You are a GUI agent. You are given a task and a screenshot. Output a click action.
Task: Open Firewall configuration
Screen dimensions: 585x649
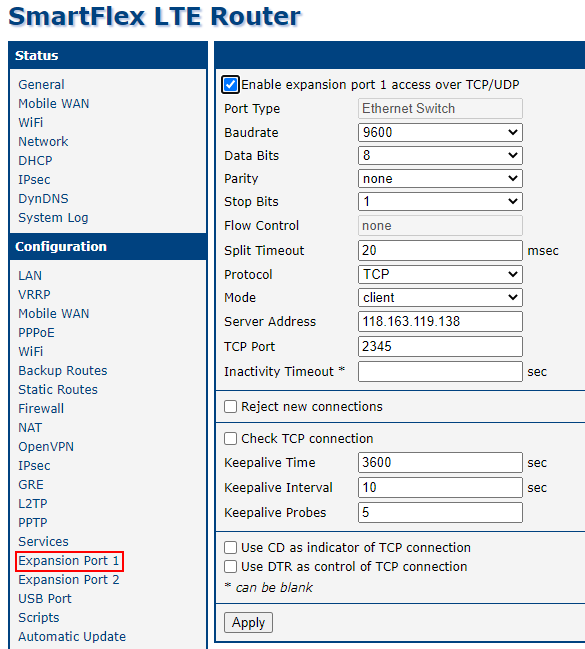[41, 409]
